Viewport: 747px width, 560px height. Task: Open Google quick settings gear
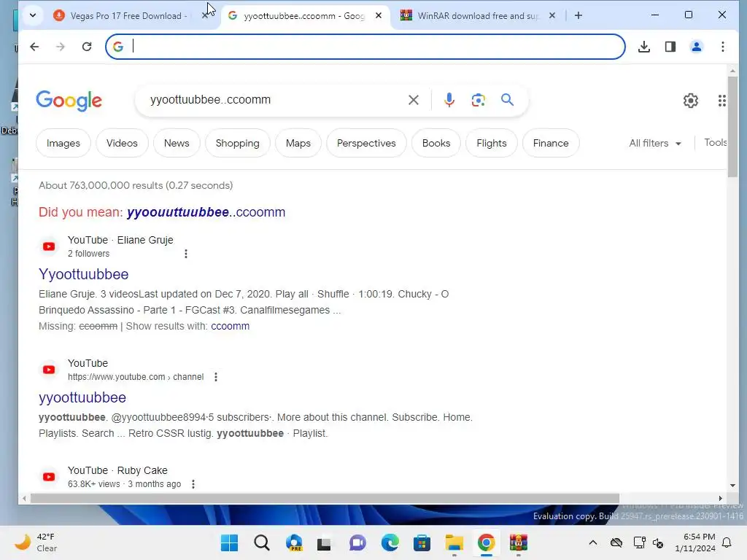pyautogui.click(x=691, y=101)
